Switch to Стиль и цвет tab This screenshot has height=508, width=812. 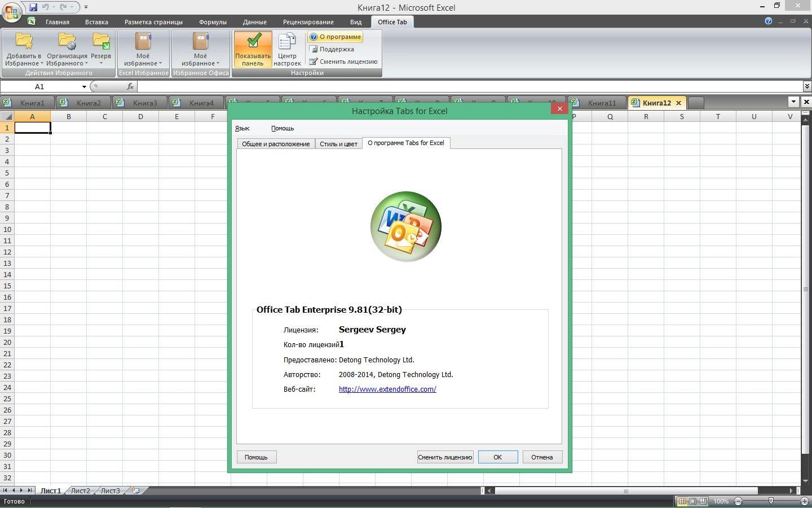pos(338,144)
